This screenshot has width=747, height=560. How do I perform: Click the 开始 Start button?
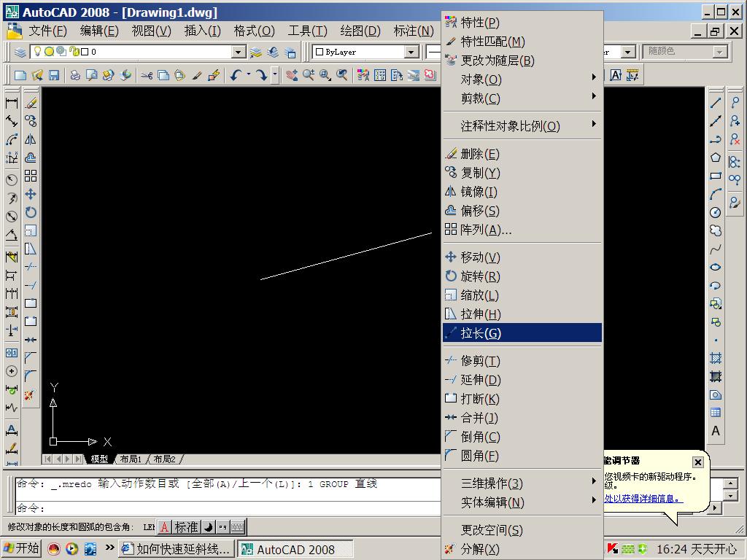(x=21, y=548)
